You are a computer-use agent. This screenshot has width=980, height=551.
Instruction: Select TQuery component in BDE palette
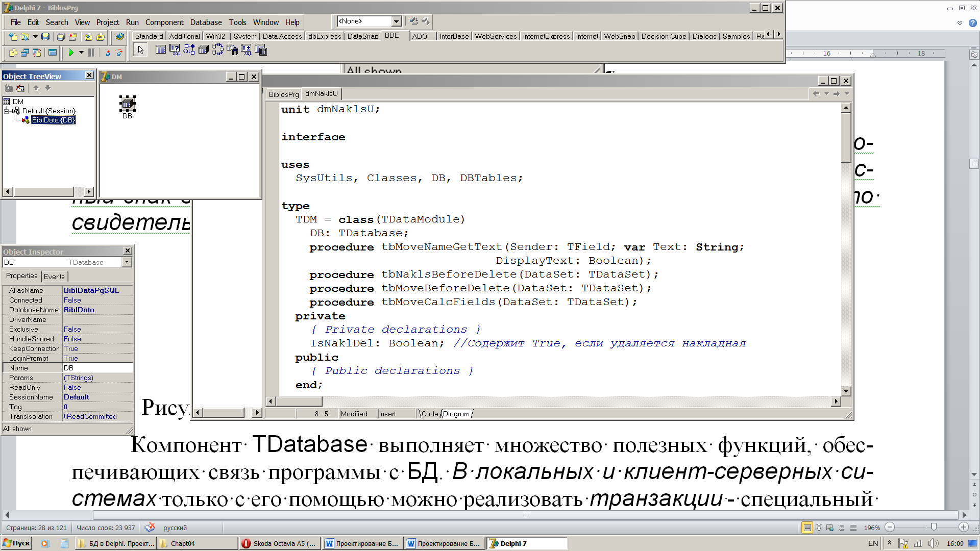pyautogui.click(x=175, y=49)
